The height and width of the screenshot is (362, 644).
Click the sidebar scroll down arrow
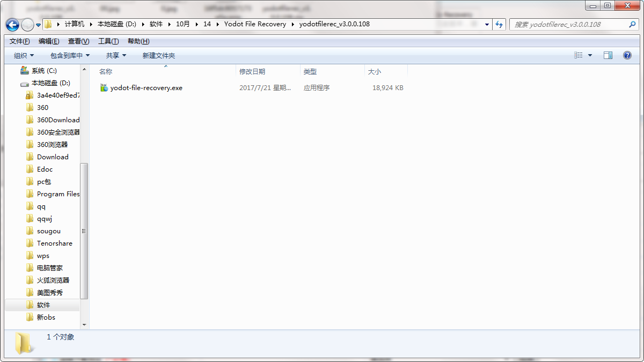pos(84,324)
